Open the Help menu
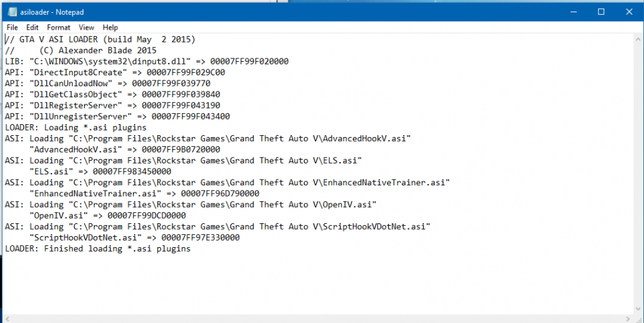The height and width of the screenshot is (323, 644). coord(110,28)
